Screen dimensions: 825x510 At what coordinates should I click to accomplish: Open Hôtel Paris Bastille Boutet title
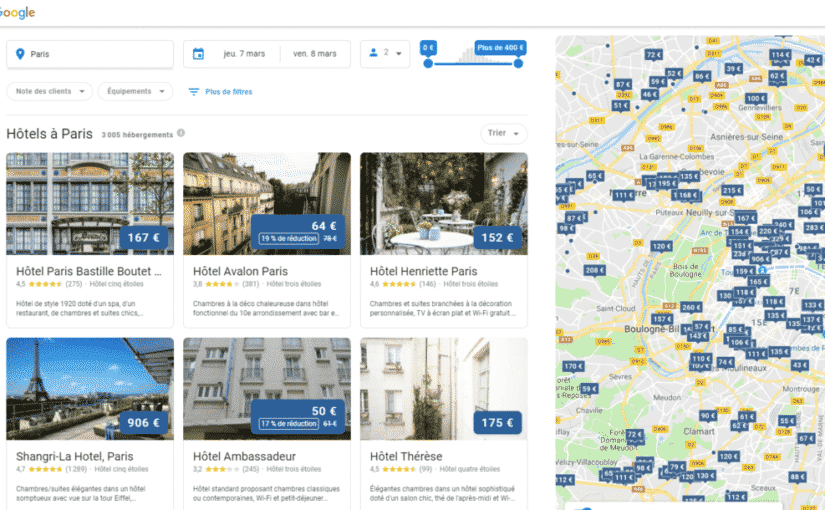[x=89, y=271]
